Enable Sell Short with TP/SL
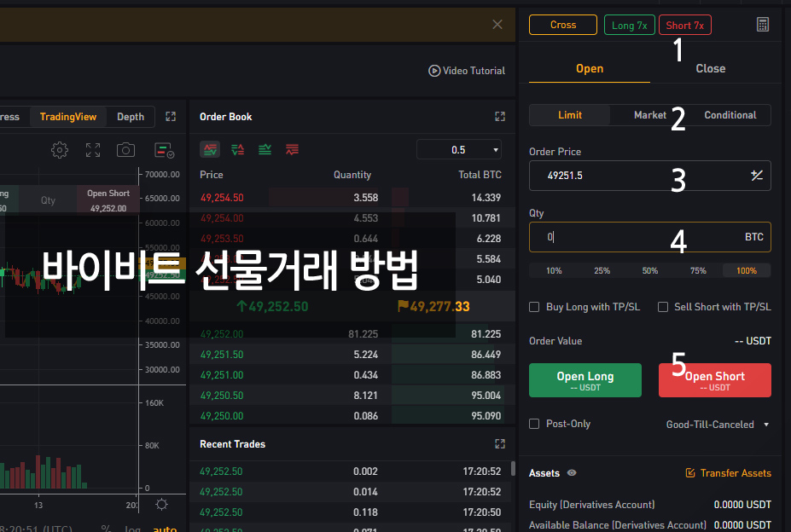This screenshot has width=791, height=532. [663, 307]
